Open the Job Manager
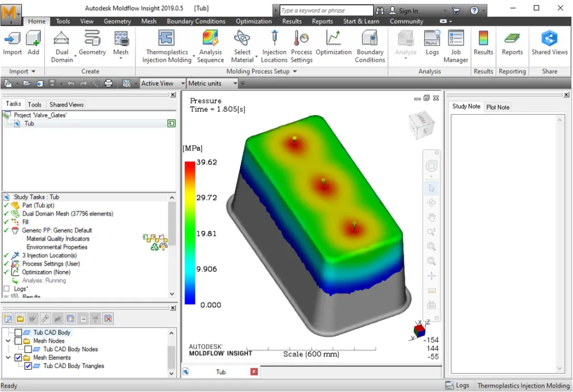 tap(455, 46)
